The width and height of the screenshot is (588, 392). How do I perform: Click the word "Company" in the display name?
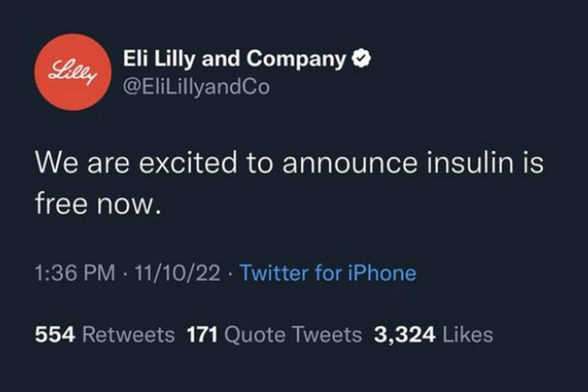point(296,59)
